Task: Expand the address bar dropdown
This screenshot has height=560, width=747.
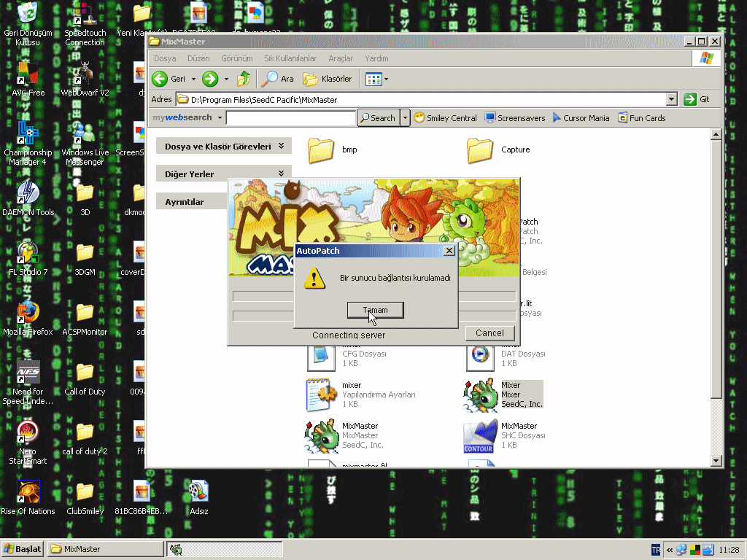Action: click(672, 99)
